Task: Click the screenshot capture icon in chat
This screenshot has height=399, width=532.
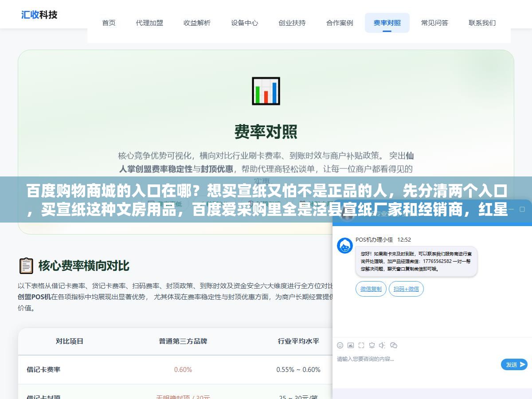Action: point(361,345)
